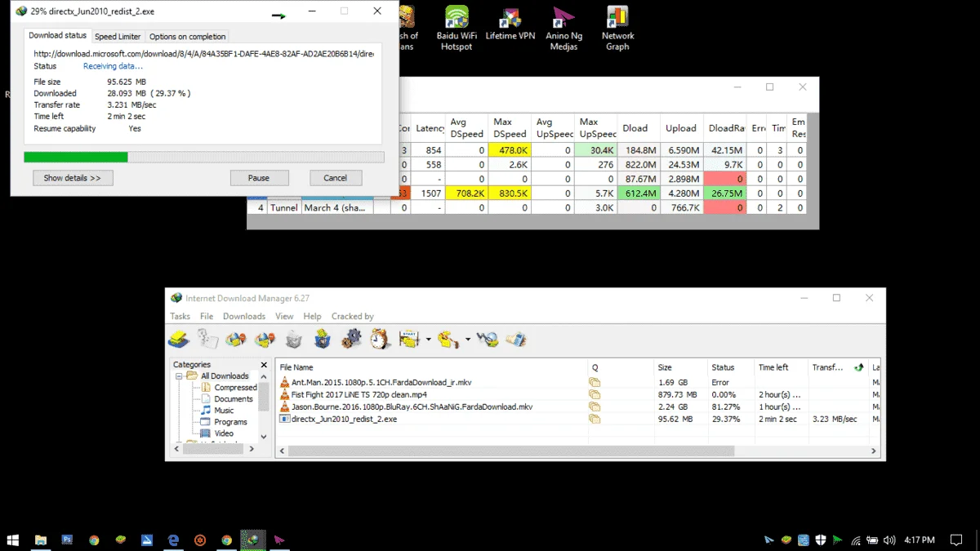Select the Programs category
The height and width of the screenshot is (551, 980).
[230, 422]
